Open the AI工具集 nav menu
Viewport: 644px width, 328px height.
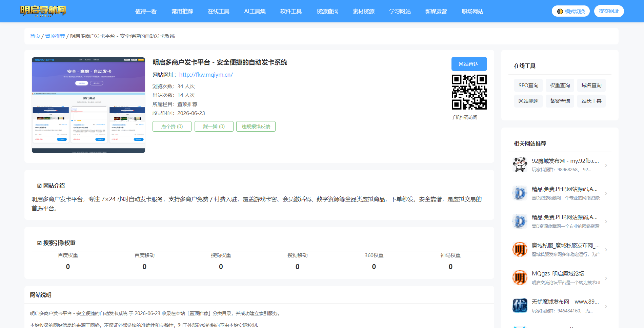pyautogui.click(x=255, y=11)
